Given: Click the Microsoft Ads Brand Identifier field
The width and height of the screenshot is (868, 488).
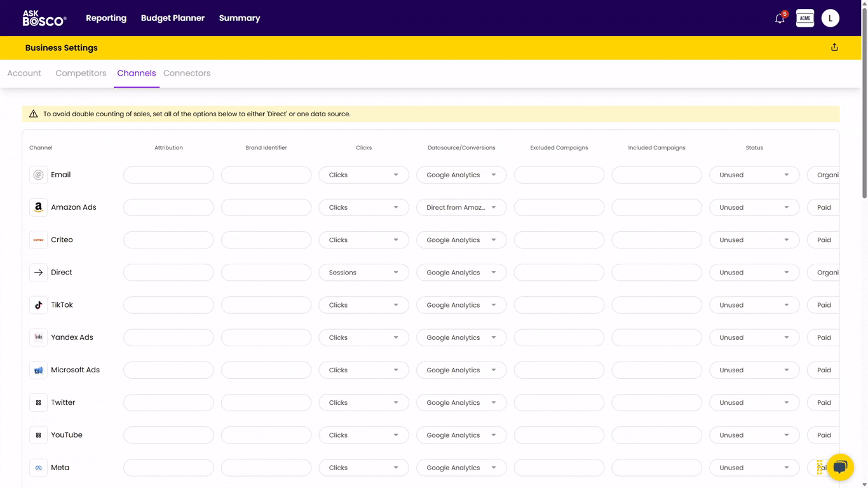Looking at the screenshot, I should tap(266, 370).
